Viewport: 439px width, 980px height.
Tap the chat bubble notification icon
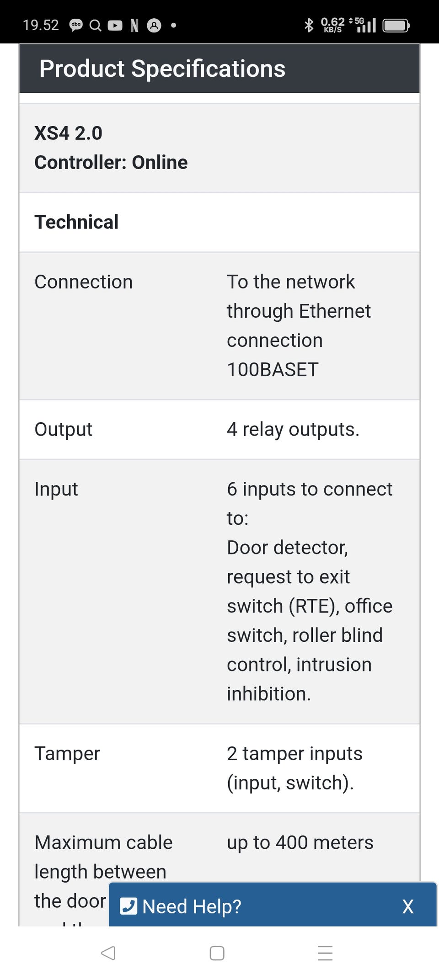click(76, 26)
